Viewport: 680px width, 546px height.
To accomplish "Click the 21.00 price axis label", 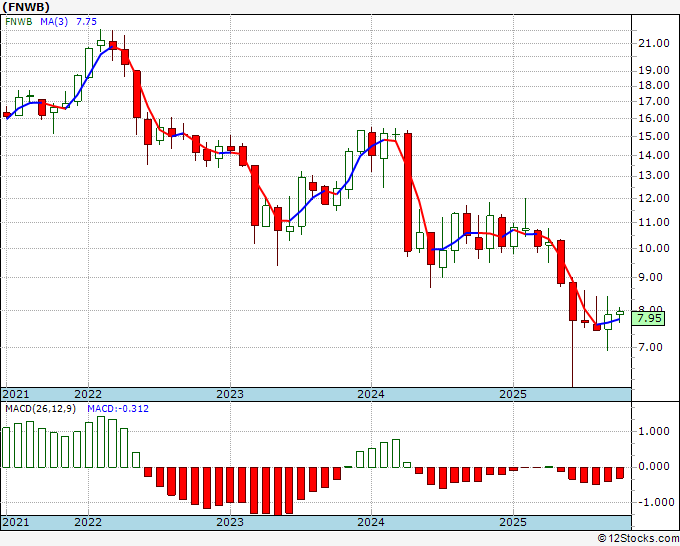I will tap(654, 43).
